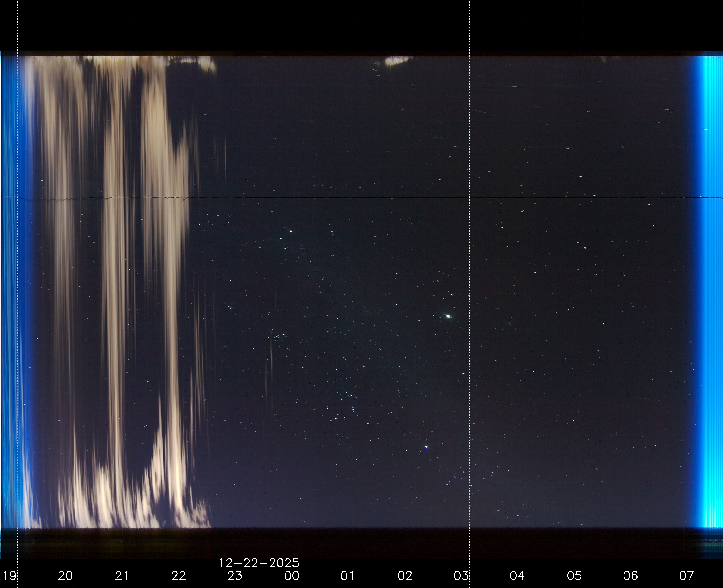This screenshot has width=723, height=588.
Task: Click the hour label 02
Action: click(405, 575)
